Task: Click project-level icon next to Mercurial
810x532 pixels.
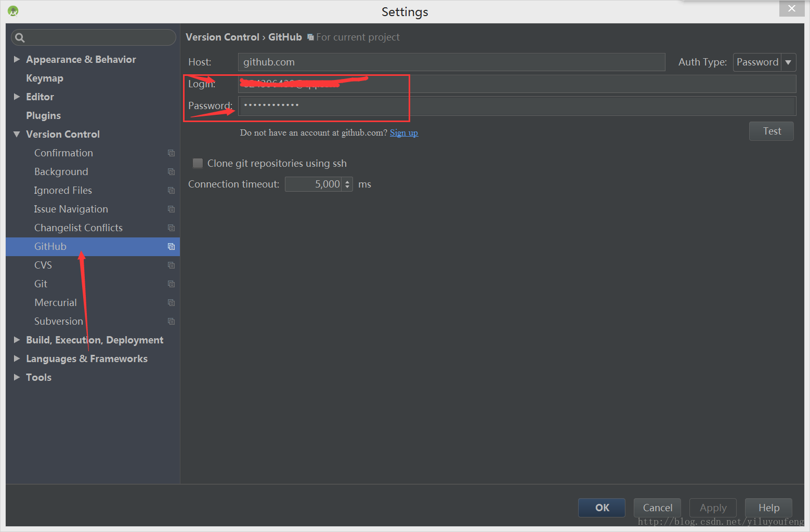Action: [171, 303]
